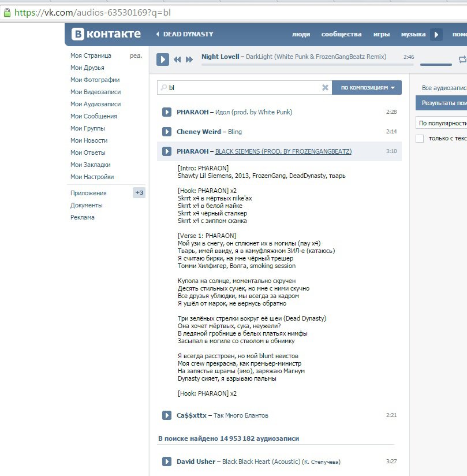This screenshot has width=467, height=476.
Task: Open 'Реклама' in the sidebar
Action: tap(82, 217)
